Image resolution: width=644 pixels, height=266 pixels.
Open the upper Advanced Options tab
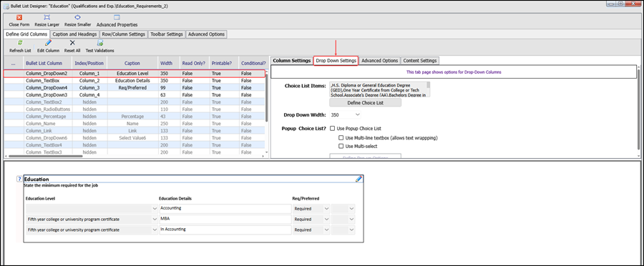click(x=206, y=34)
